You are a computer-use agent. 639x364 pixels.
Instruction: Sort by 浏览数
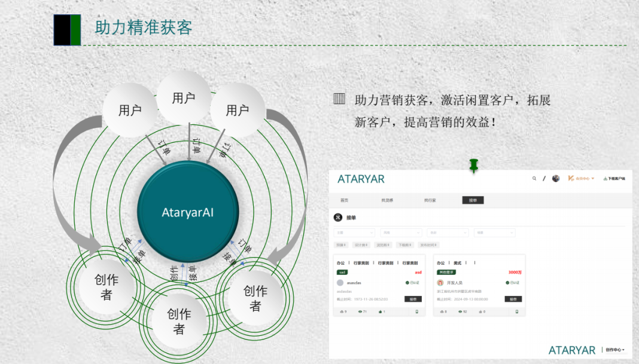383,245
